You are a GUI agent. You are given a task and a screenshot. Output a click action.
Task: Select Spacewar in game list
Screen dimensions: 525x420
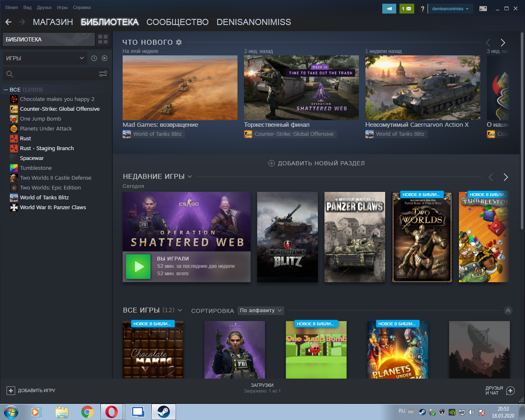(x=32, y=158)
